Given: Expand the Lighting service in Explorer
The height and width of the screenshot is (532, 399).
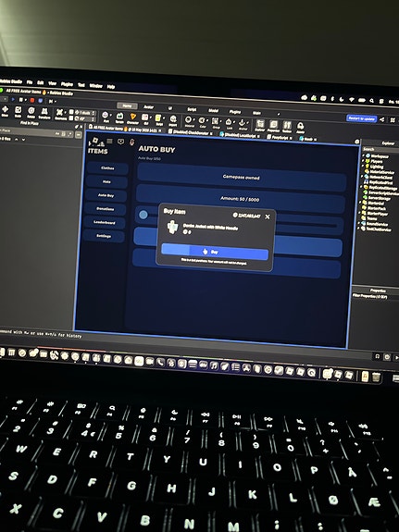Looking at the screenshot, I should pos(362,167).
